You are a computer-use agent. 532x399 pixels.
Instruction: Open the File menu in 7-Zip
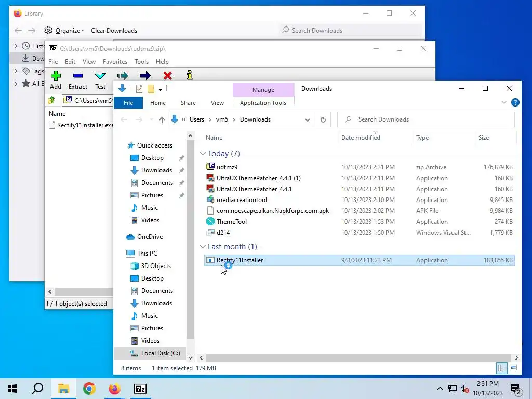pos(53,62)
